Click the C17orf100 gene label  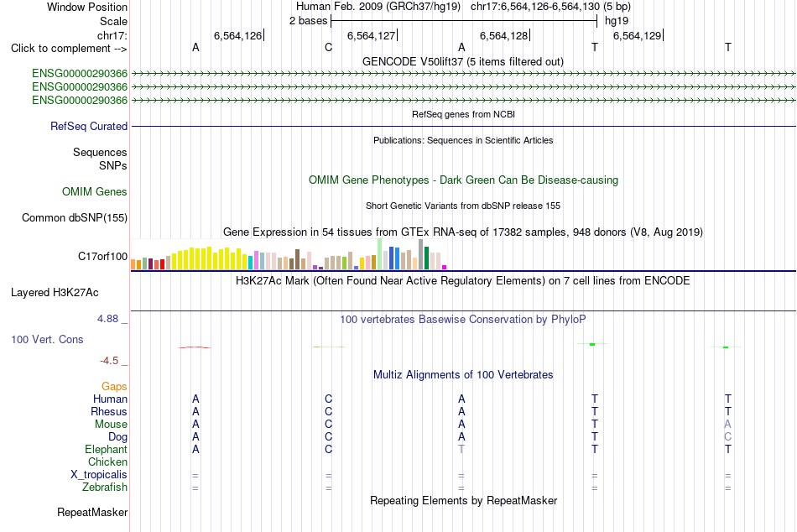(102, 256)
